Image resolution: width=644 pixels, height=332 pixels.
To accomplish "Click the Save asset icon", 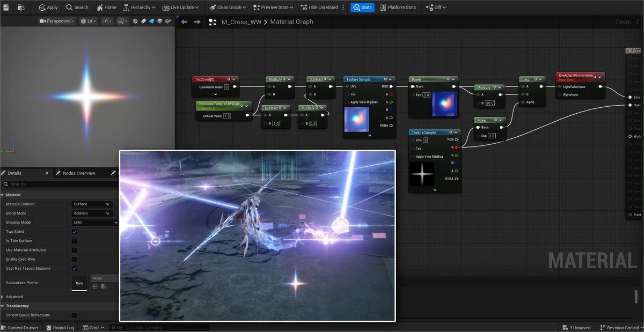I will click(7, 8).
